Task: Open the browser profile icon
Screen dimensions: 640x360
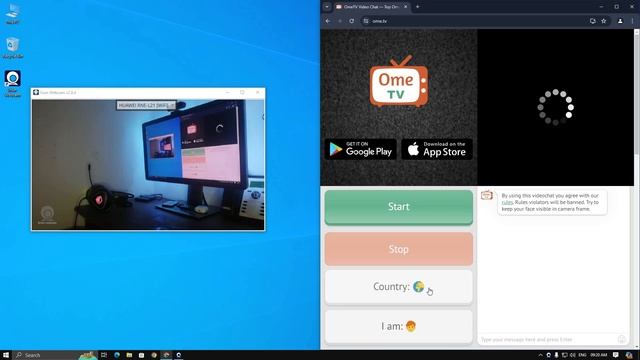Action: coord(620,21)
